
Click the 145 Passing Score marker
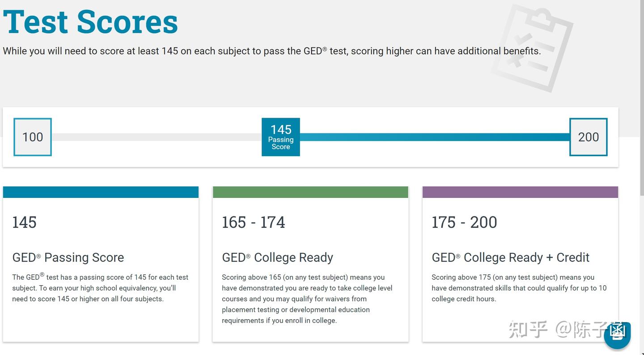click(x=281, y=137)
